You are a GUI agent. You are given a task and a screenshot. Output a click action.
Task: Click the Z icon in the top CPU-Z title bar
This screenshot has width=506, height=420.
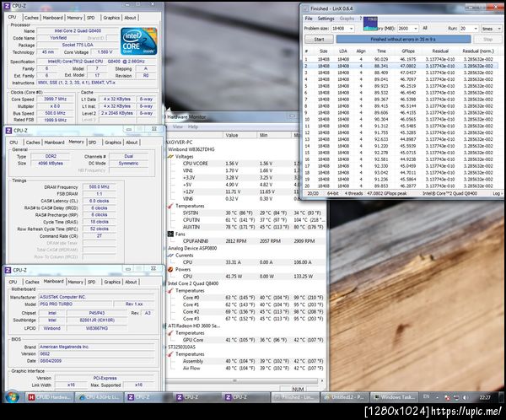tap(7, 6)
